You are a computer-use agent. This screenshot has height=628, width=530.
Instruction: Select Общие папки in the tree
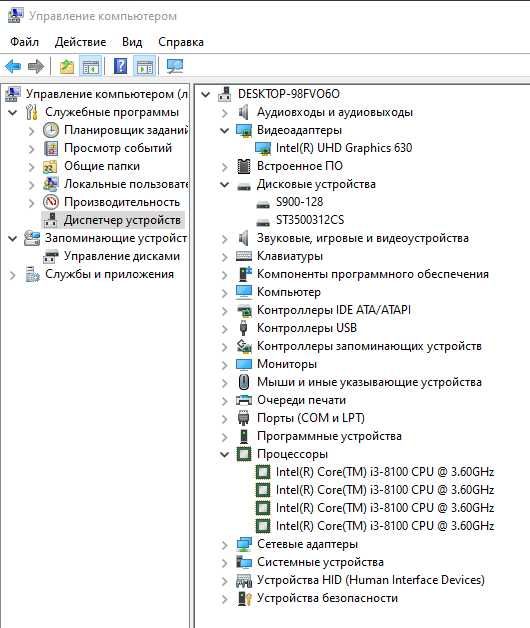pos(102,166)
